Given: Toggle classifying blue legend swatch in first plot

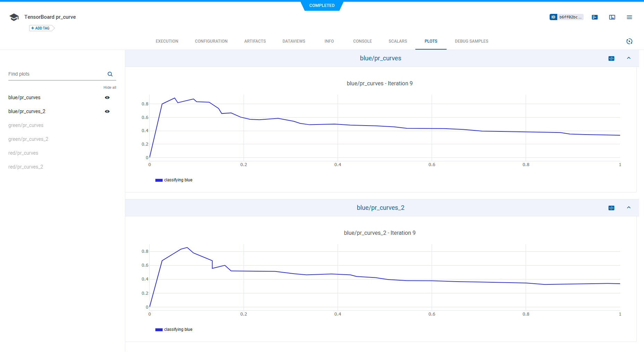Looking at the screenshot, I should pos(159,180).
